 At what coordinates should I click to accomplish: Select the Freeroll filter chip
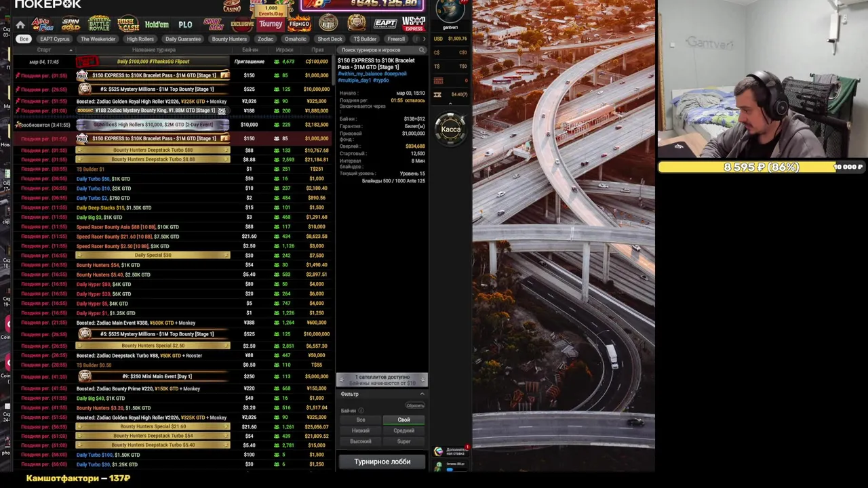396,39
